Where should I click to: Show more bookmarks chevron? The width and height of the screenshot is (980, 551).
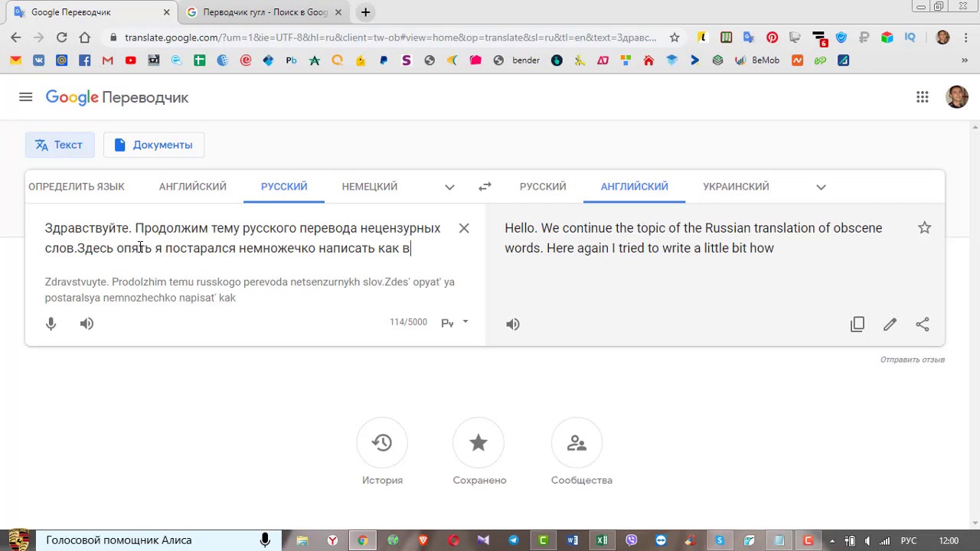(x=965, y=60)
